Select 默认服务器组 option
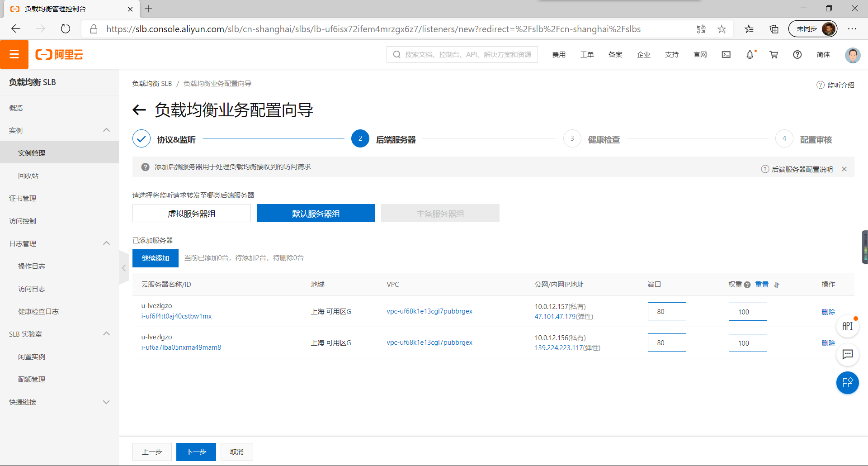The image size is (868, 466). pyautogui.click(x=316, y=213)
